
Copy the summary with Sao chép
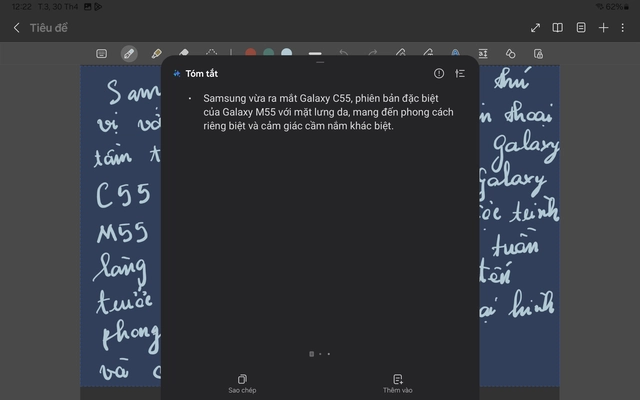[242, 384]
